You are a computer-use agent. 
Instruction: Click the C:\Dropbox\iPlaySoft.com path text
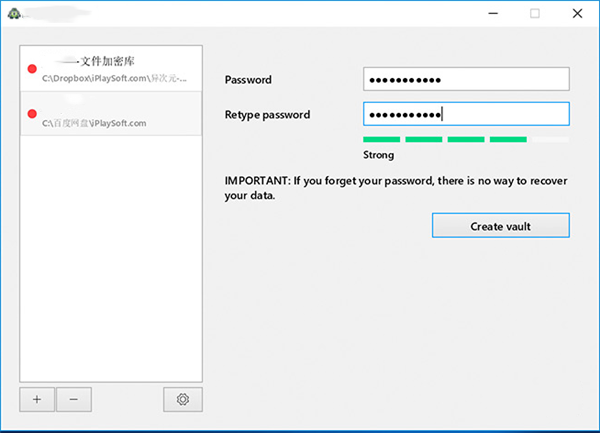(114, 78)
